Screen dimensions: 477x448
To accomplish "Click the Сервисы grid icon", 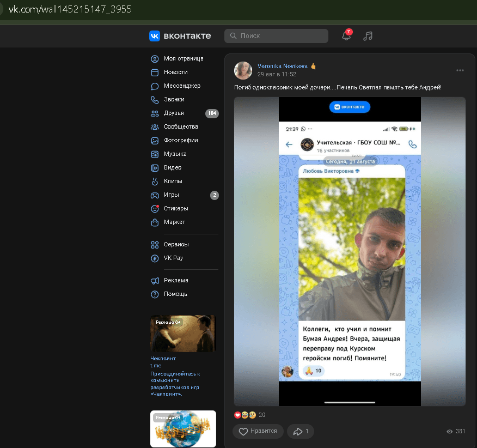I will [155, 245].
